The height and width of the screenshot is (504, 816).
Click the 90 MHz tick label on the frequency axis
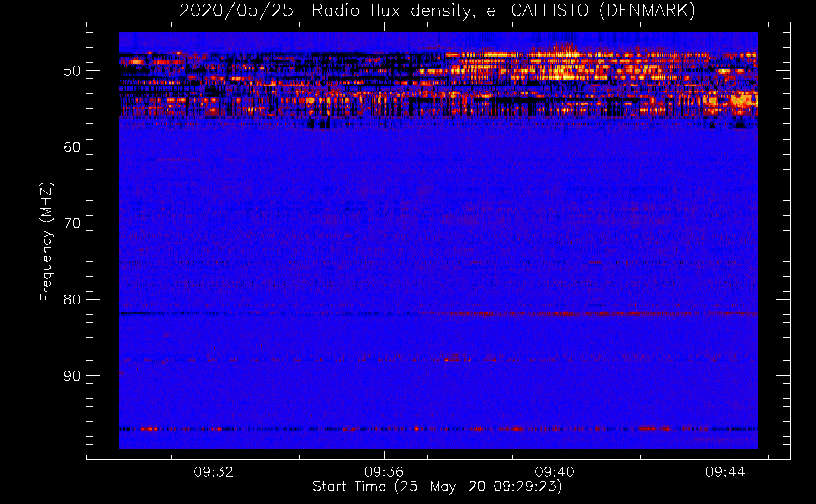72,376
